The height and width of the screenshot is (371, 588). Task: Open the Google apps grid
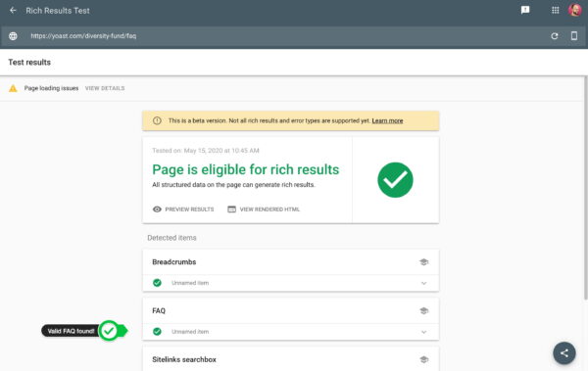pyautogui.click(x=556, y=10)
